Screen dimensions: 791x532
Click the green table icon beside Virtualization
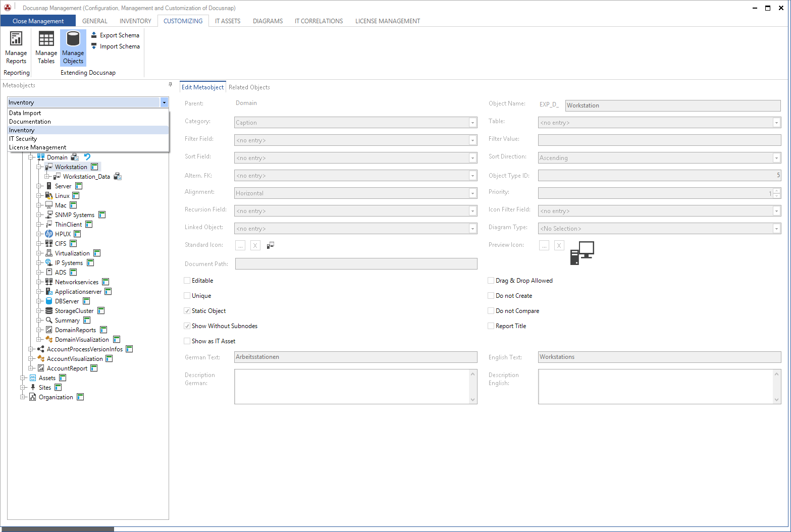[97, 253]
